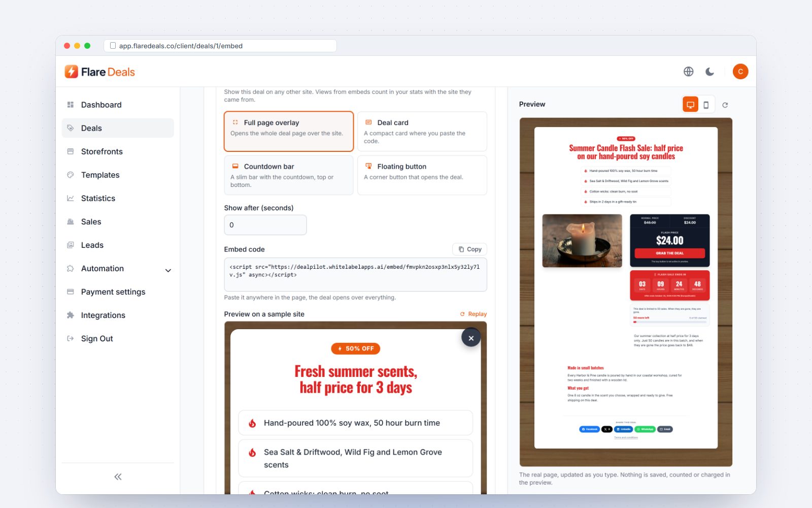Click the X share button in preview

(607, 429)
